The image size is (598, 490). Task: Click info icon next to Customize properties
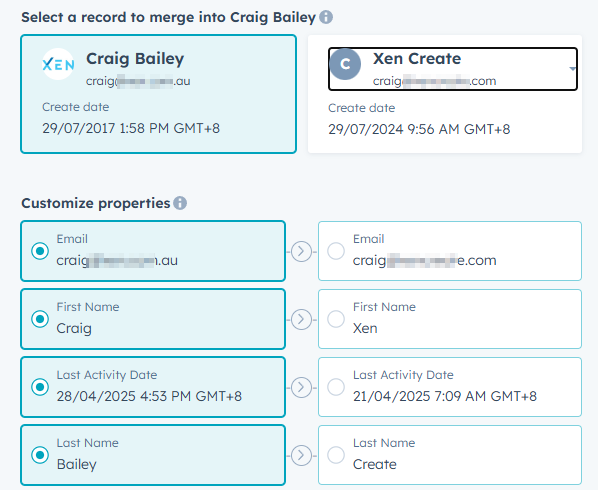click(x=180, y=203)
